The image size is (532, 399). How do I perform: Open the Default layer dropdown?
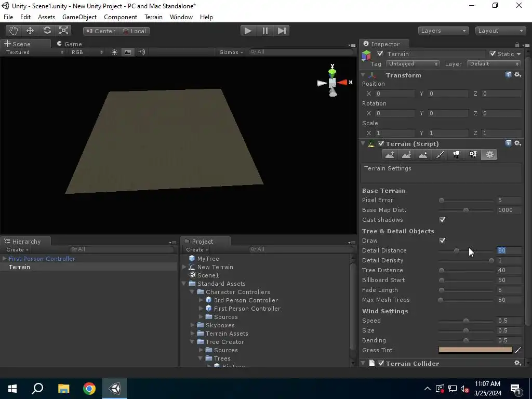coord(494,64)
